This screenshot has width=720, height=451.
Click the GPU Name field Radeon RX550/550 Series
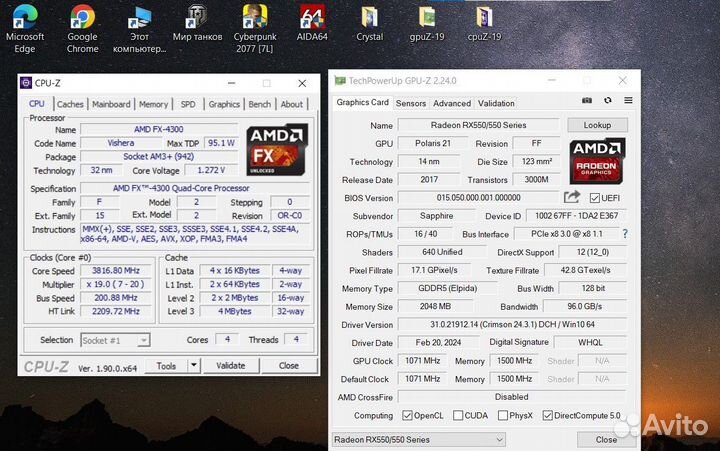478,125
